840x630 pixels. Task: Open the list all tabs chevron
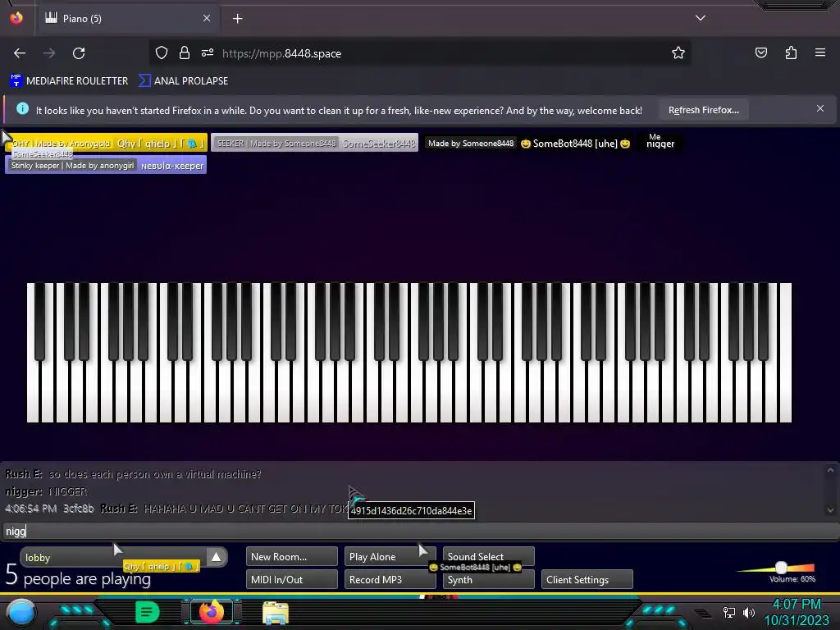click(701, 18)
